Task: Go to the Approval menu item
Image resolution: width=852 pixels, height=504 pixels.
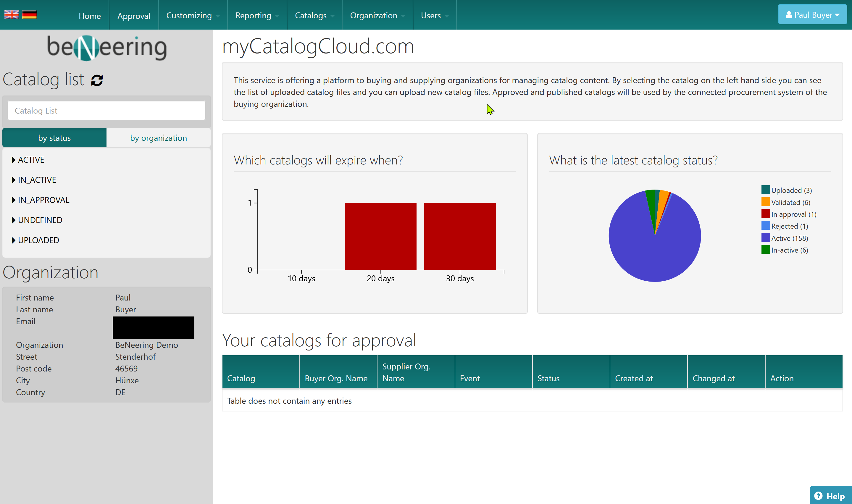Action: [134, 16]
